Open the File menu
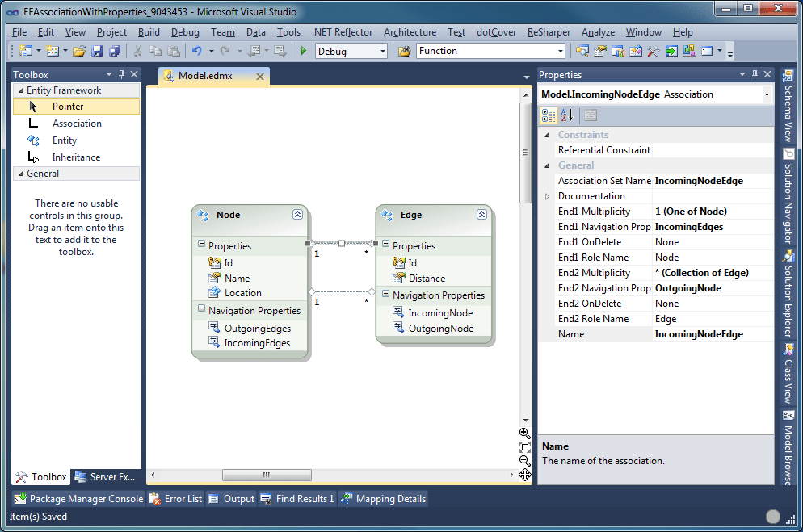The image size is (803, 532). click(19, 32)
